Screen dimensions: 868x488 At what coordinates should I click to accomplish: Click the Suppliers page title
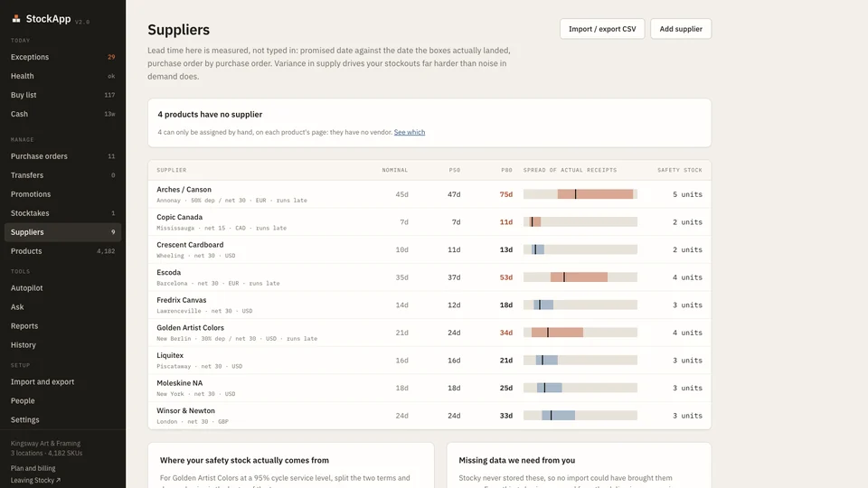(178, 29)
